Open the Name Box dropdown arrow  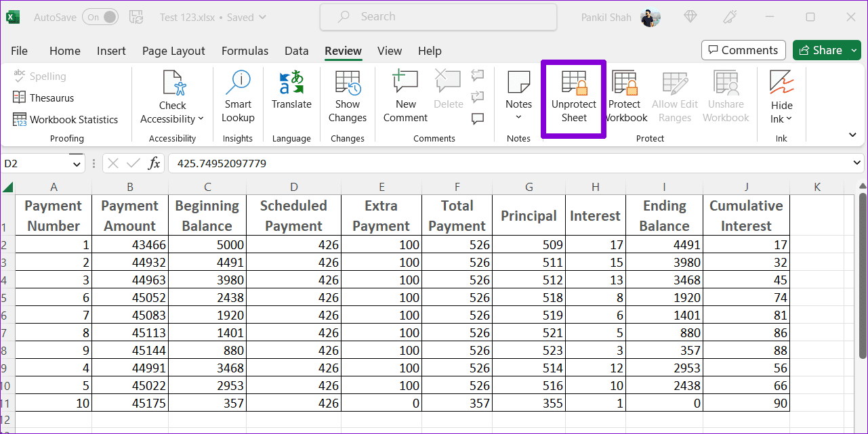click(x=76, y=163)
